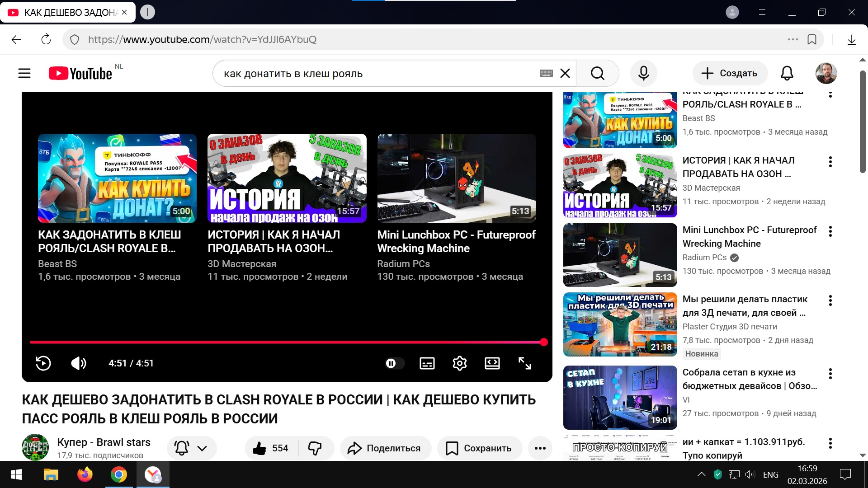Screen dimensions: 868x488
Task: Mute the video volume speaker icon
Action: tap(78, 363)
